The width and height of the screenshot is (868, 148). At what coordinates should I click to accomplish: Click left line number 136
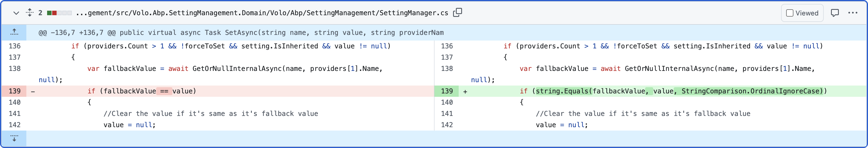click(15, 46)
